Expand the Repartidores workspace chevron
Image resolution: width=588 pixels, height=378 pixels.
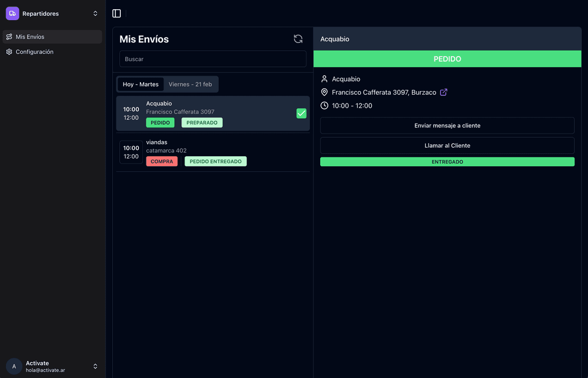point(95,13)
